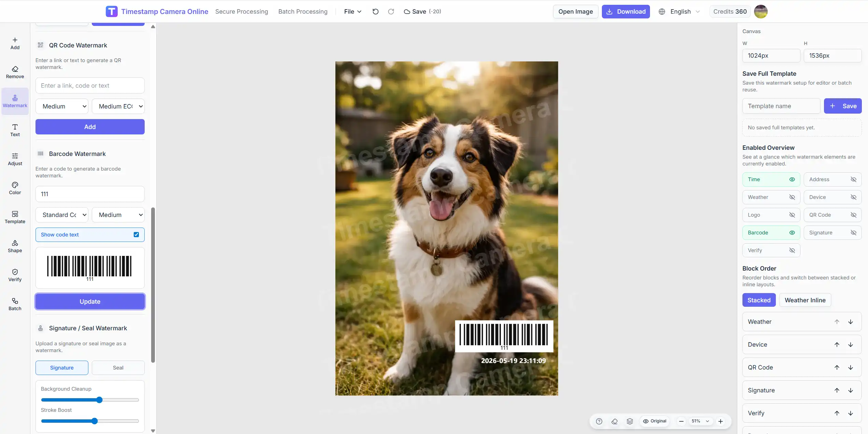Open the Batch Processing menu item

(303, 12)
